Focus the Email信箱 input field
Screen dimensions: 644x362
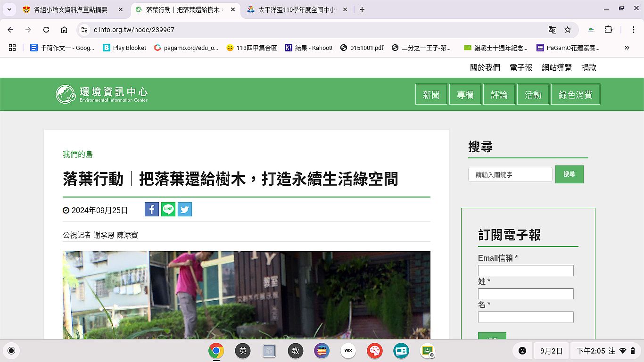tap(526, 271)
